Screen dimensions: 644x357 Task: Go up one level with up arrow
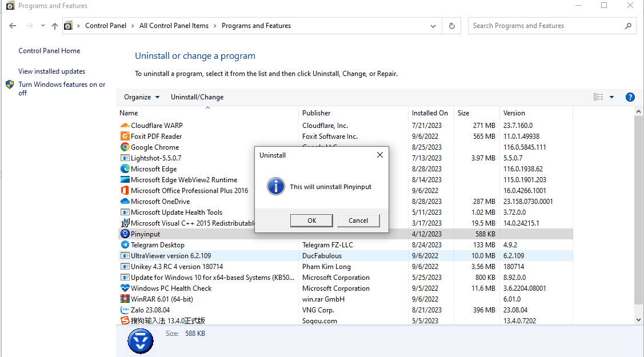pos(55,26)
